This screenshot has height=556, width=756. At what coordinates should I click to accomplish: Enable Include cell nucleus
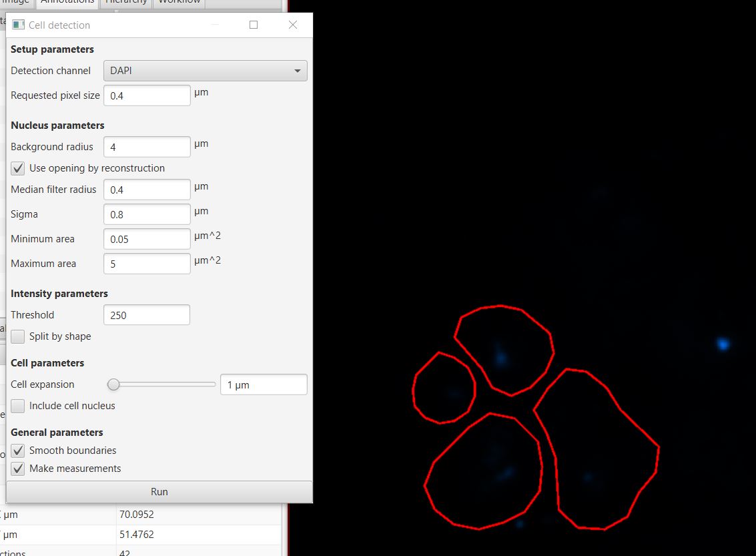17,406
